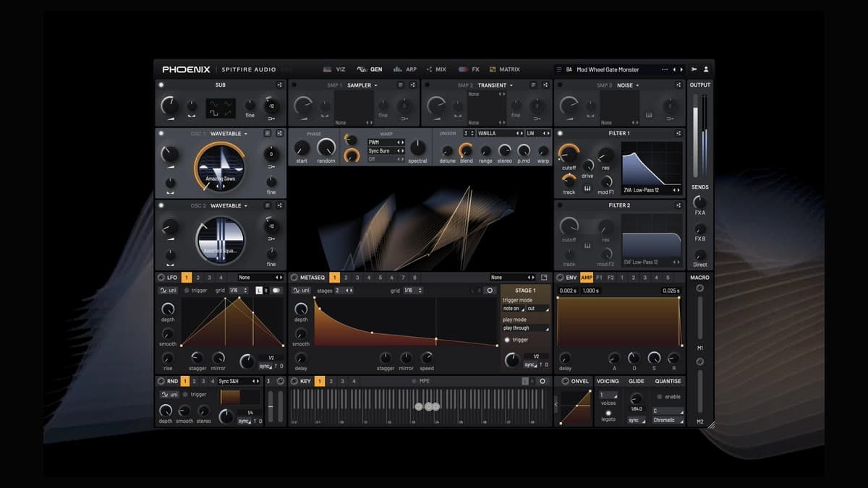The height and width of the screenshot is (488, 868).
Task: Click the OSC 1 routing icon
Action: coord(279,134)
